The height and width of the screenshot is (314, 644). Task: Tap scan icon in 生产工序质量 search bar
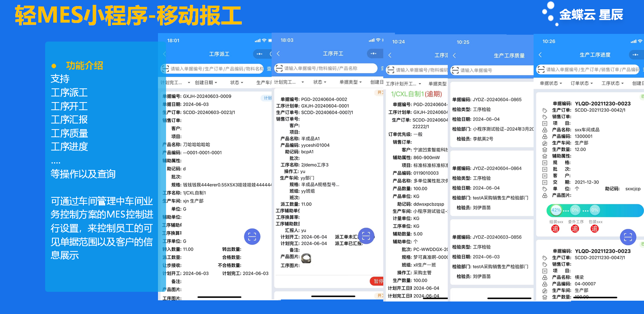tap(455, 70)
